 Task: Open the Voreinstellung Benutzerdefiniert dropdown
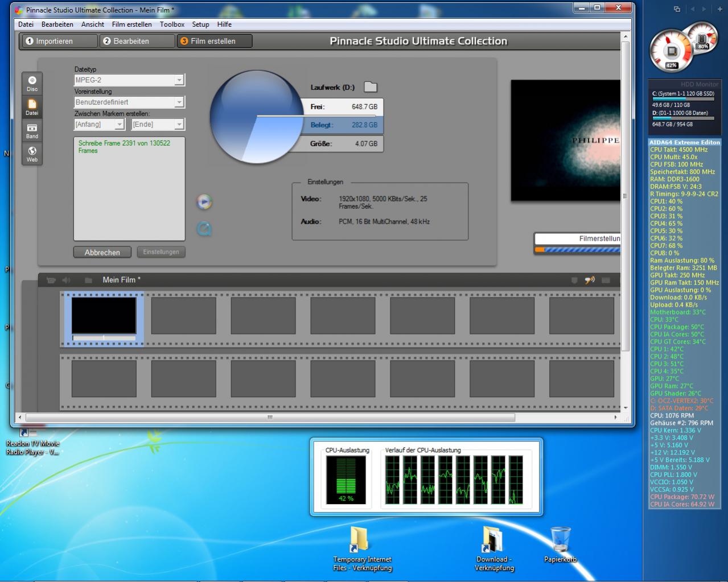[x=129, y=102]
